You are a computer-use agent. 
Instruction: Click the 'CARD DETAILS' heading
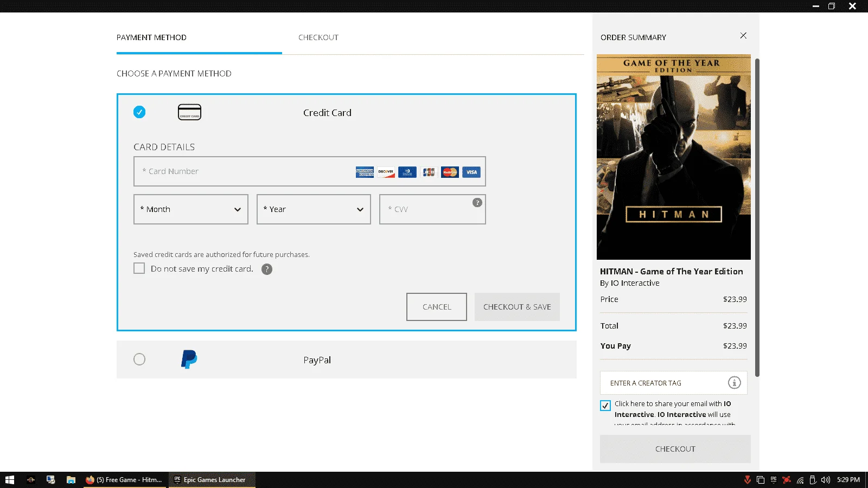164,147
